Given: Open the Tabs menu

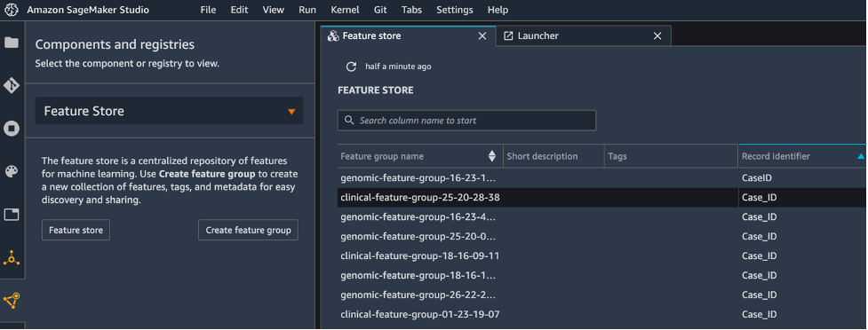Looking at the screenshot, I should click(412, 10).
